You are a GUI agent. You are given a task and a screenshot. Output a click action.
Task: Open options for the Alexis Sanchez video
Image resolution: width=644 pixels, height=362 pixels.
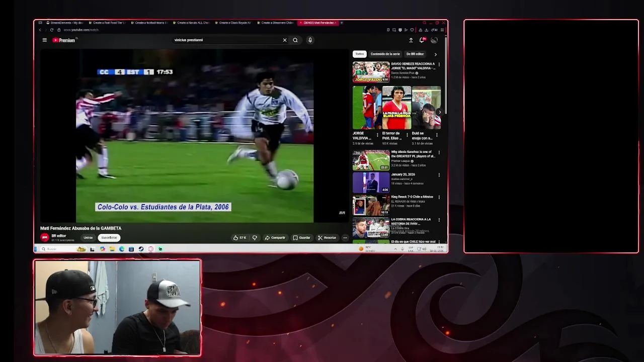pyautogui.click(x=439, y=152)
